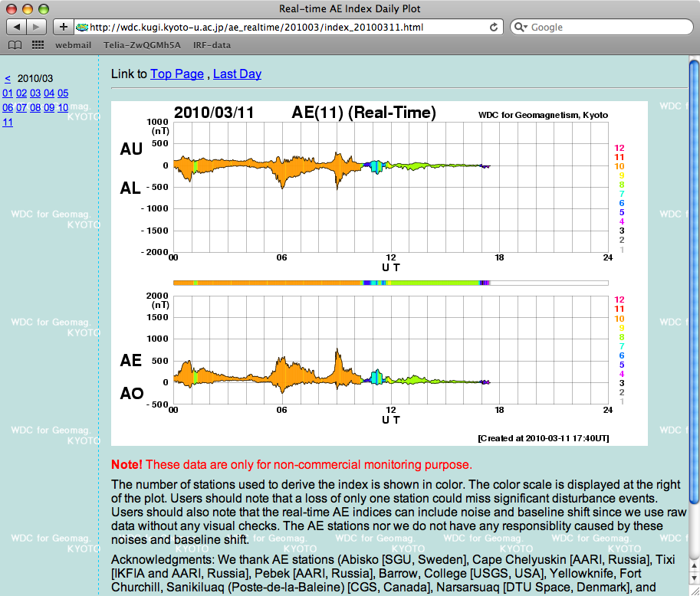Click the site favicon in the address bar
Viewport: 700px width, 596px height.
point(82,28)
